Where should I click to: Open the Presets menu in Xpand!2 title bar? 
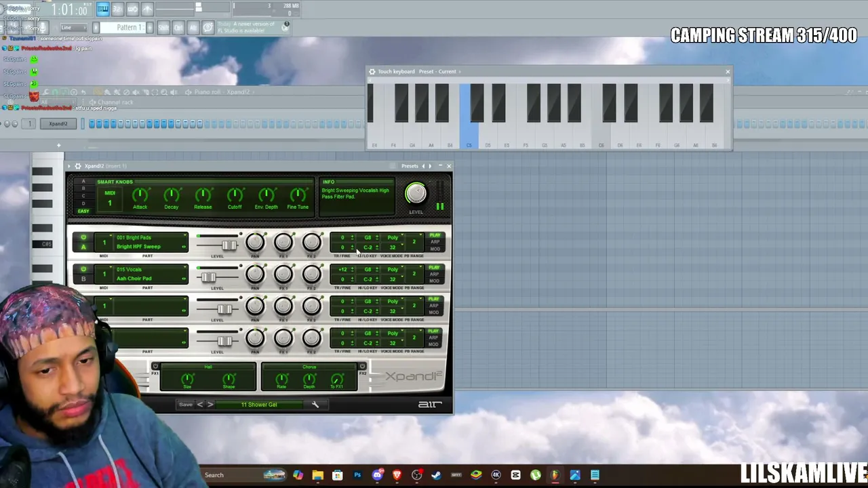(x=410, y=166)
